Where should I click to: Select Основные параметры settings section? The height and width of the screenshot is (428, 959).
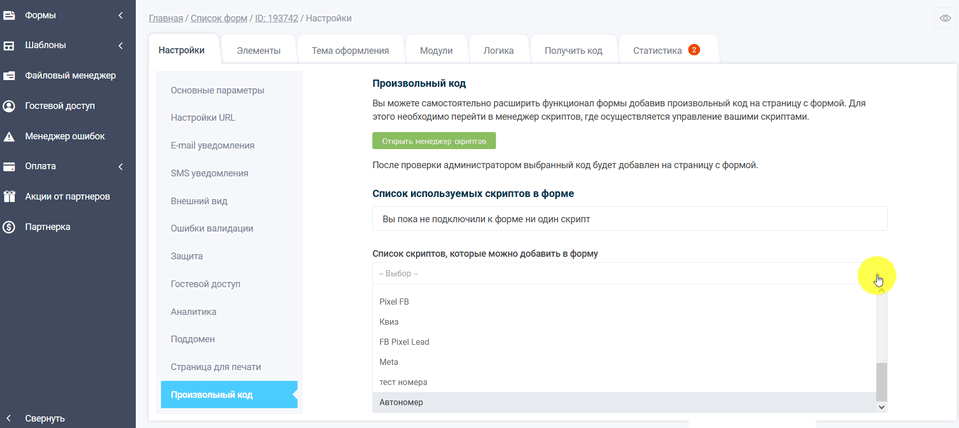[218, 90]
